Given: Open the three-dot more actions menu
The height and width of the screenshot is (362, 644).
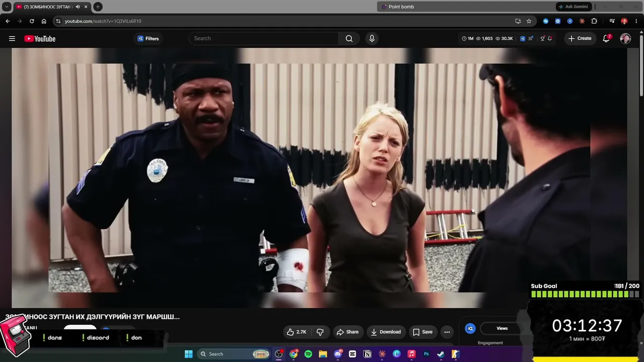Looking at the screenshot, I should (x=447, y=332).
